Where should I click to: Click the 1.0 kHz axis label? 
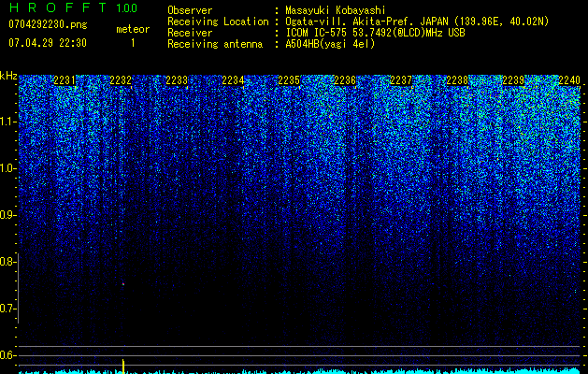pyautogui.click(x=7, y=168)
